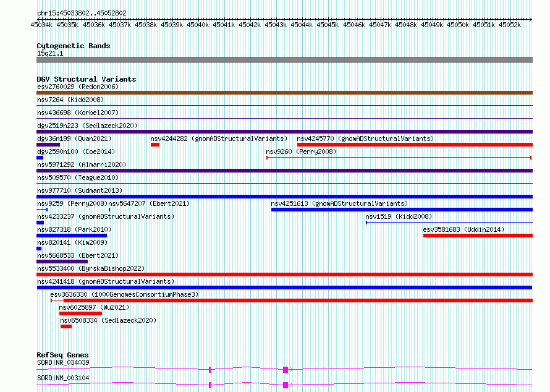Viewport: 550px width, 392px height.
Task: Open the esv3636330 (1000GenomesConsortiumPhase3) label
Action: (x=124, y=294)
